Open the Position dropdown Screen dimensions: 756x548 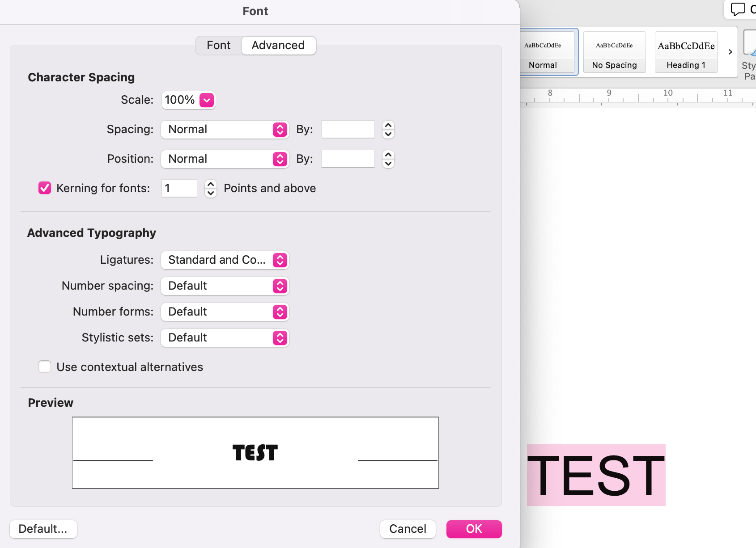280,159
